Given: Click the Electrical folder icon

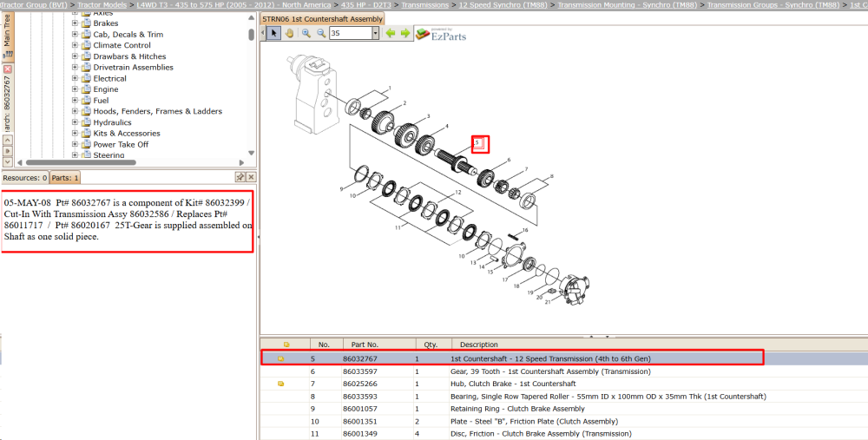Looking at the screenshot, I should pyautogui.click(x=86, y=78).
